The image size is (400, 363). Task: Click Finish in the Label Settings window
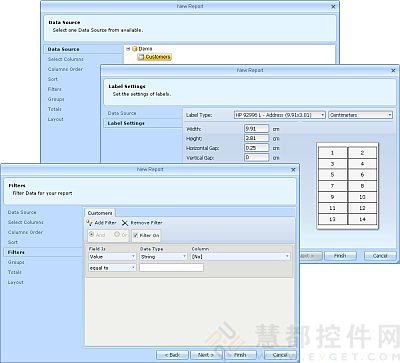click(340, 256)
